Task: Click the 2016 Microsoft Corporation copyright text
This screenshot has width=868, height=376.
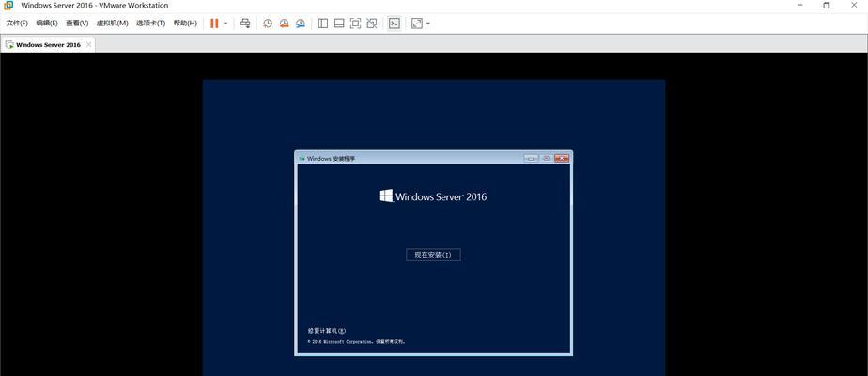Action: pyautogui.click(x=357, y=342)
